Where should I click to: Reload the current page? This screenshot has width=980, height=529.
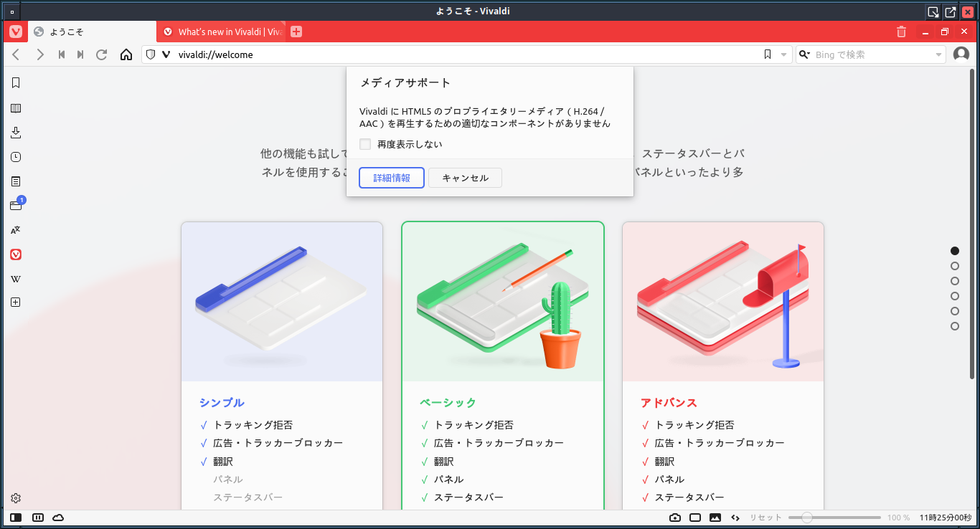click(102, 54)
